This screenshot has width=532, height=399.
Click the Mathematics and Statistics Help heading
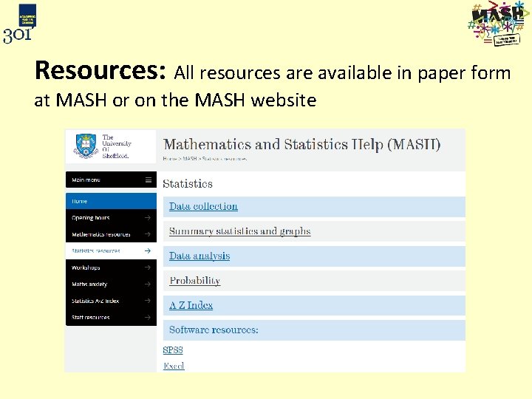[301, 144]
